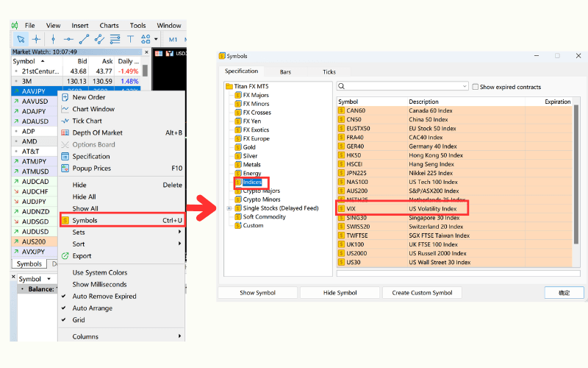Select the text label tool
This screenshot has width=588, height=368.
[x=131, y=39]
